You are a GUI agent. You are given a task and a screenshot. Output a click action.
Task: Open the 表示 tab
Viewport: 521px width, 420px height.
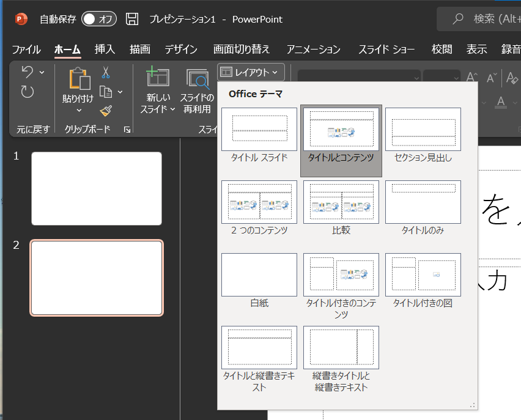pyautogui.click(x=477, y=49)
